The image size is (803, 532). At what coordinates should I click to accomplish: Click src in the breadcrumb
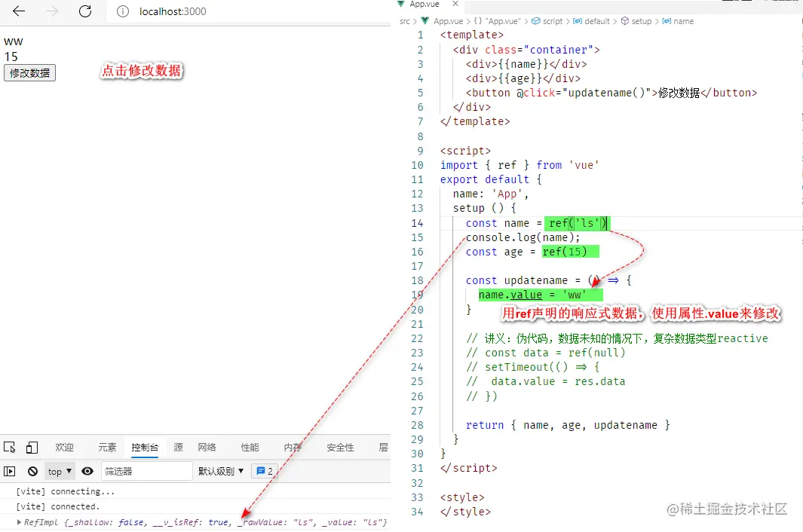pyautogui.click(x=405, y=21)
